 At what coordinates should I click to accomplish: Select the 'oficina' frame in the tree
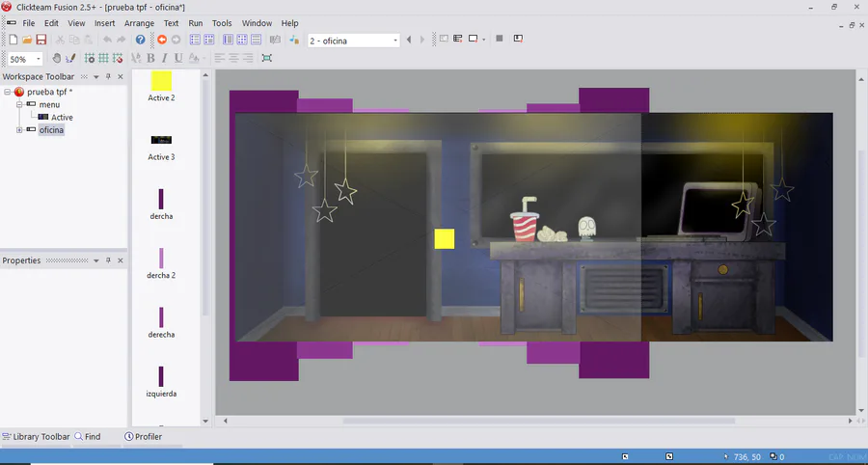click(x=51, y=130)
